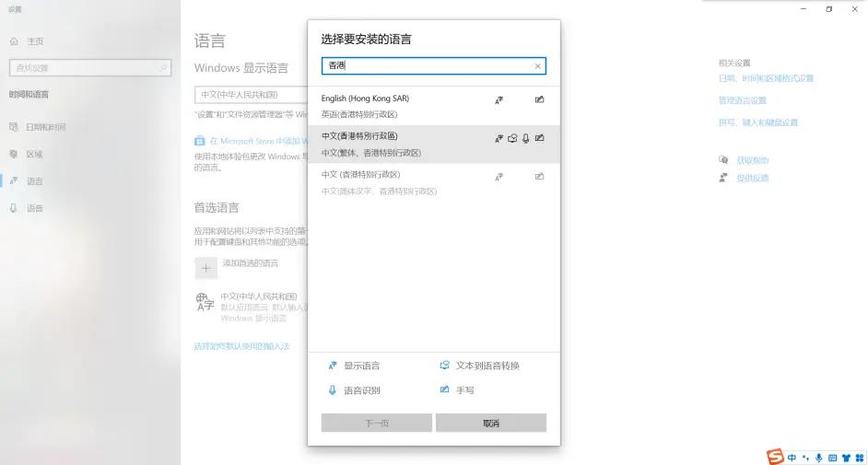Click the 手写 legend icon
Viewport: 868px width, 465px height.
444,389
